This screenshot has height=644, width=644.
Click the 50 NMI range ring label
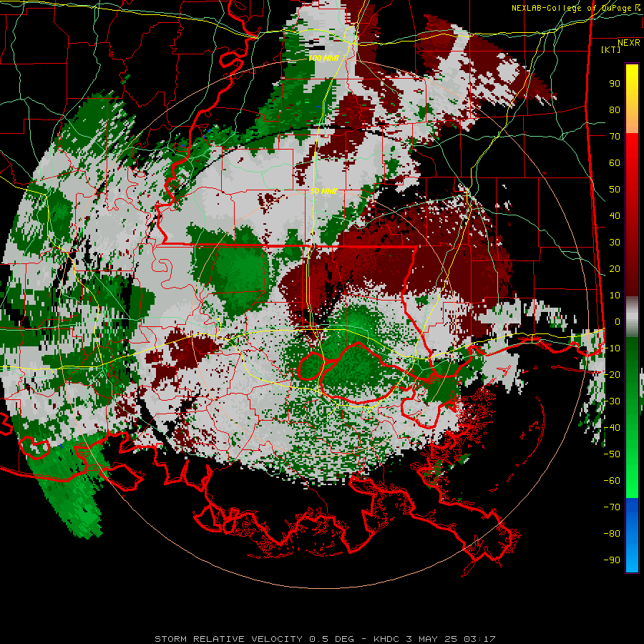tap(323, 191)
